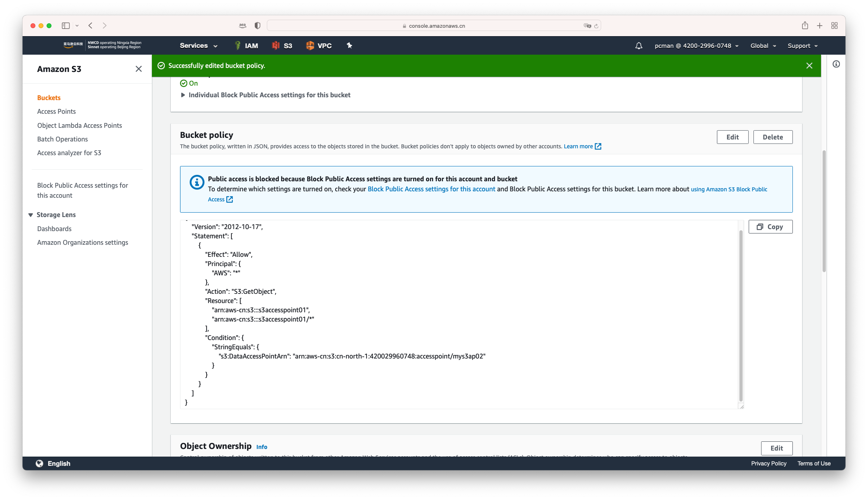Open Access analyzer for S3
This screenshot has height=500, width=868.
coord(69,153)
